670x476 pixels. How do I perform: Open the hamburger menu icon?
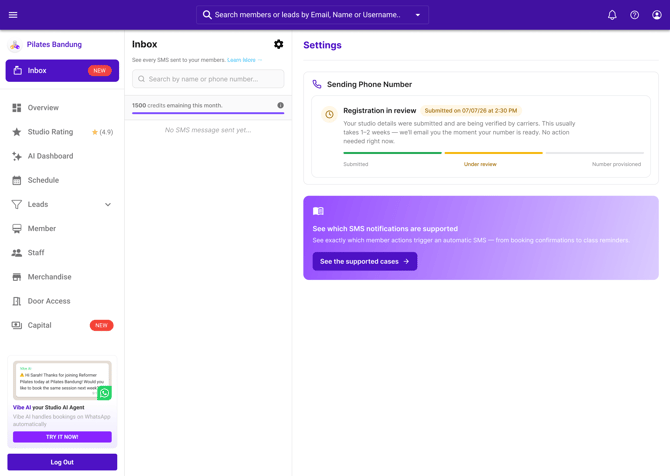[x=13, y=15]
